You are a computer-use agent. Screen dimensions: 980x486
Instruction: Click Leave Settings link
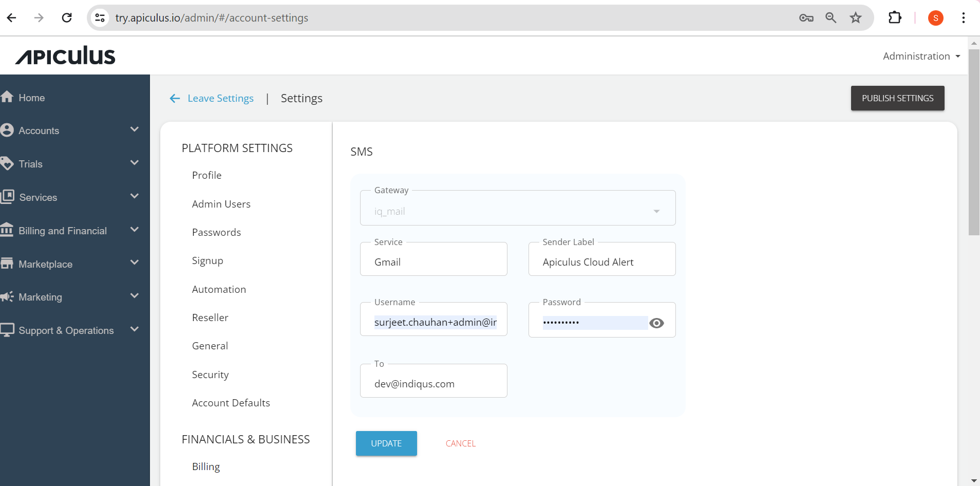point(220,98)
